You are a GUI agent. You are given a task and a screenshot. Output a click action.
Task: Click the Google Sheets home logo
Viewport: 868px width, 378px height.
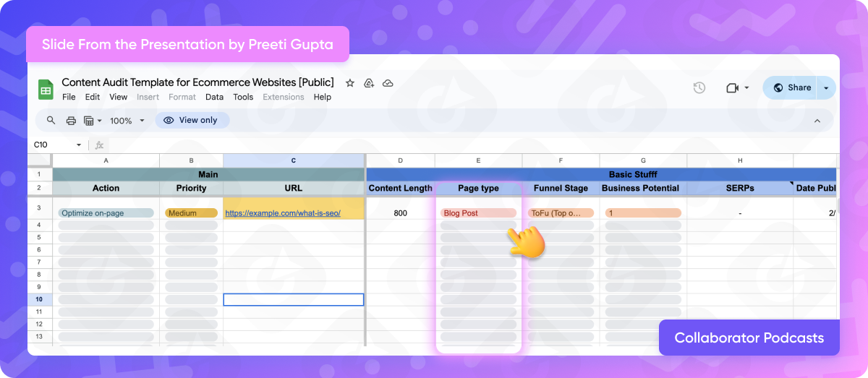click(46, 90)
